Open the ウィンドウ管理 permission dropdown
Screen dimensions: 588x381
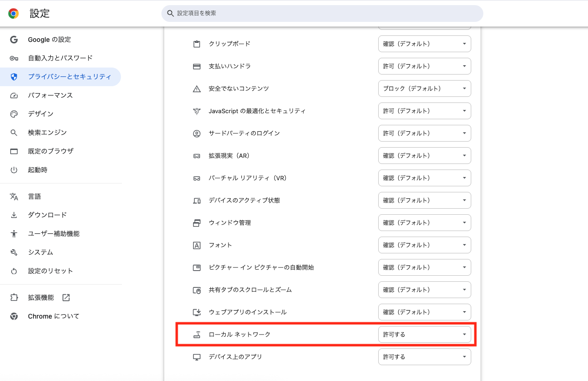click(x=425, y=223)
